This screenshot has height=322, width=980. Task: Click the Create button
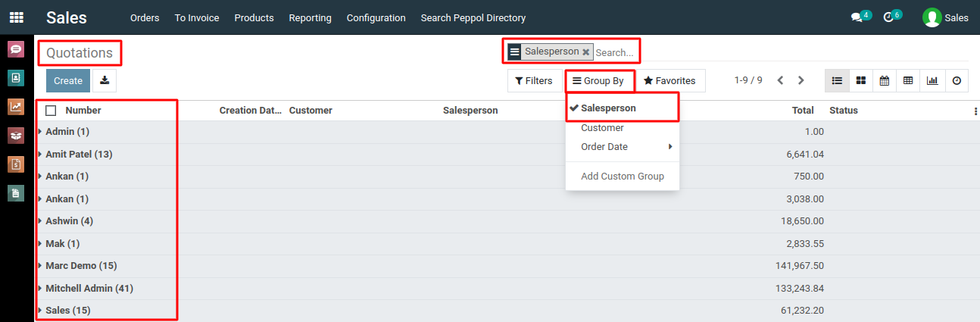[68, 80]
